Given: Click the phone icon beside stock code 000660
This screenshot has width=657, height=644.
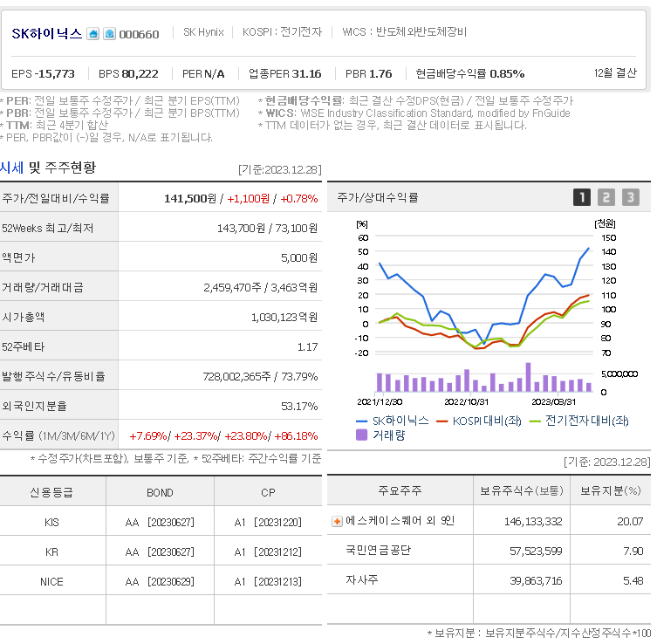Looking at the screenshot, I should [x=109, y=33].
